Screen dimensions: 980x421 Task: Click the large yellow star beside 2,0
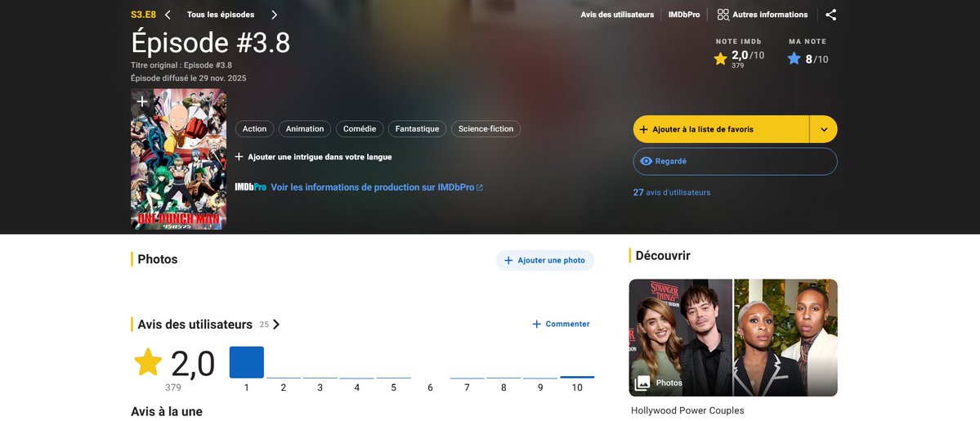(x=148, y=362)
